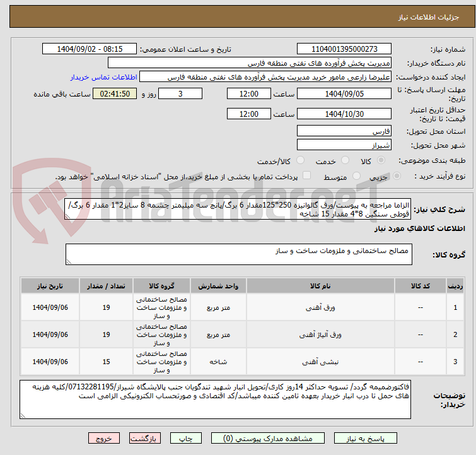The image size is (476, 455).
Task: Click section heading اطلاعات کالاهای مورد نیاز
Action: (x=419, y=228)
